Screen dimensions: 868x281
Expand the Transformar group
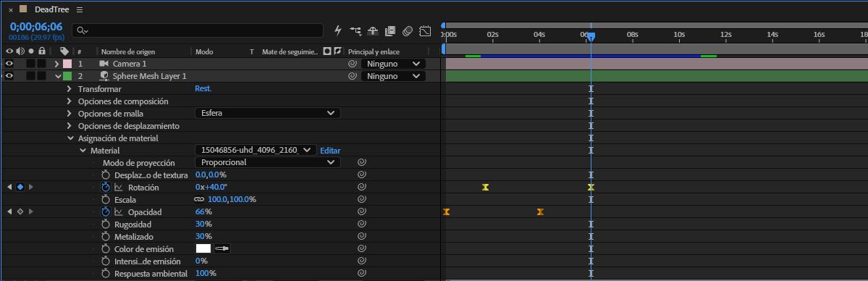(69, 88)
